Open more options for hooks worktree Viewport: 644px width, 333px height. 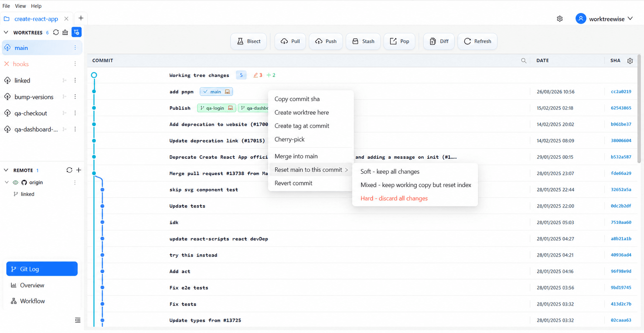click(x=75, y=64)
